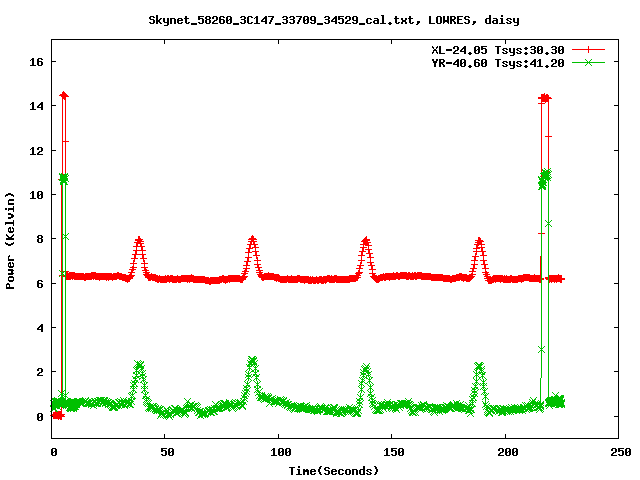Click the x-axis tick label 250
Screen dimensions: 640x480
(x=621, y=452)
